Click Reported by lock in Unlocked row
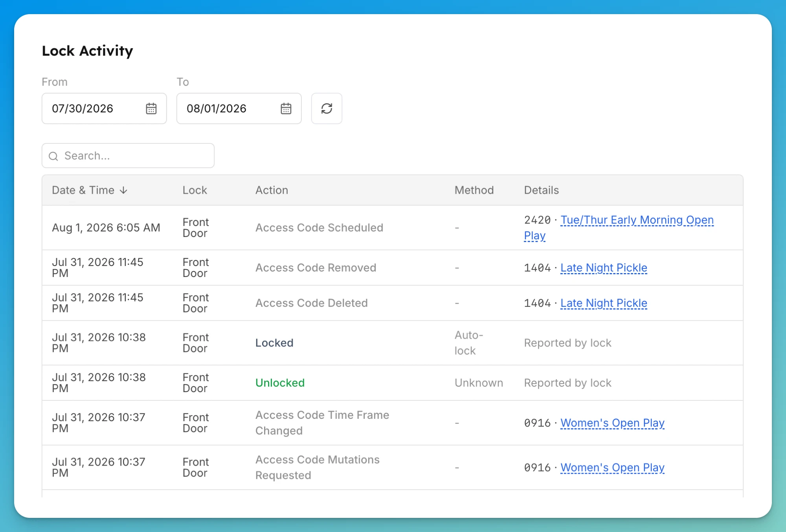This screenshot has height=532, width=786. 567,383
